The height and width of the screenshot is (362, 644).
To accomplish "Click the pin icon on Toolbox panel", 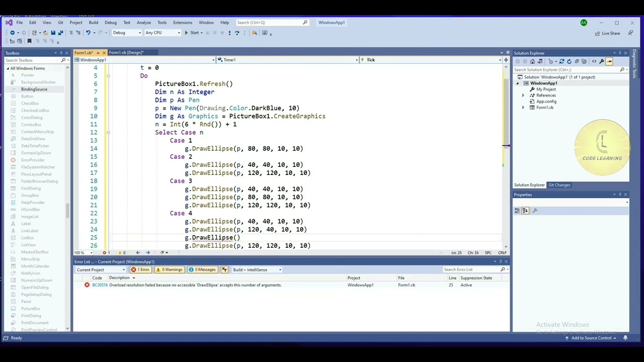I will [61, 53].
